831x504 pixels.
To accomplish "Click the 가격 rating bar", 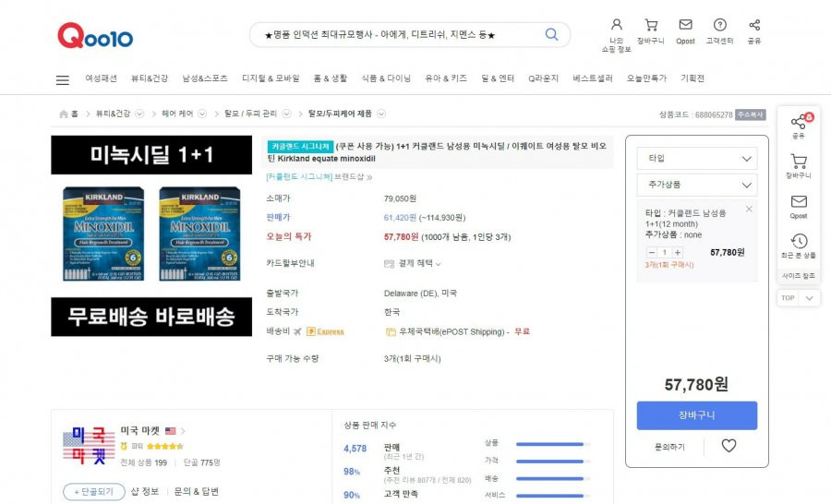I will click(x=553, y=462).
